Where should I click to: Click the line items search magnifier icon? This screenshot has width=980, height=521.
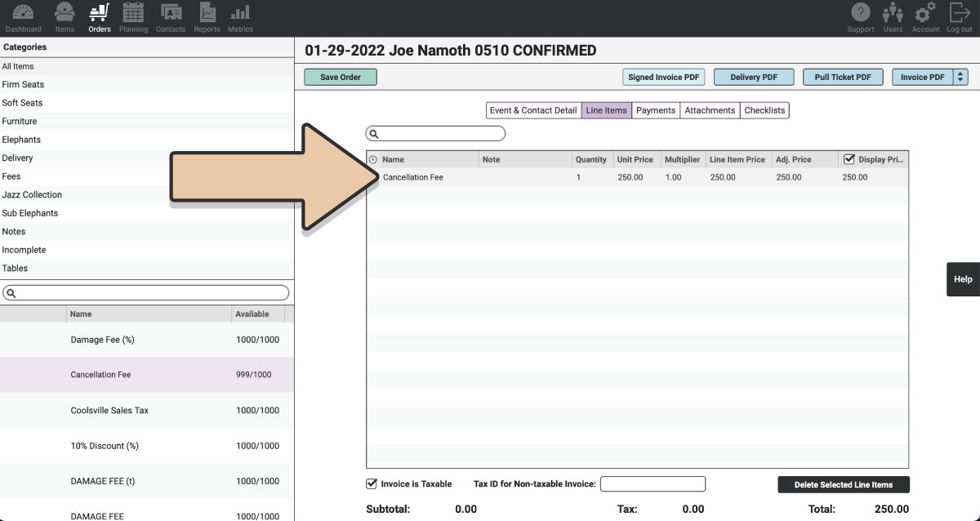(x=374, y=134)
